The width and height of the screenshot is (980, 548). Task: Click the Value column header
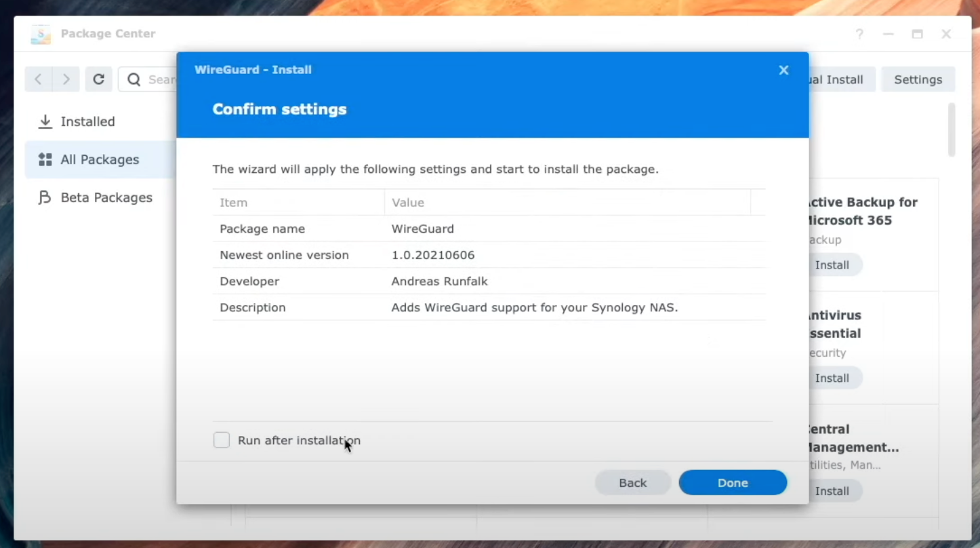point(567,202)
